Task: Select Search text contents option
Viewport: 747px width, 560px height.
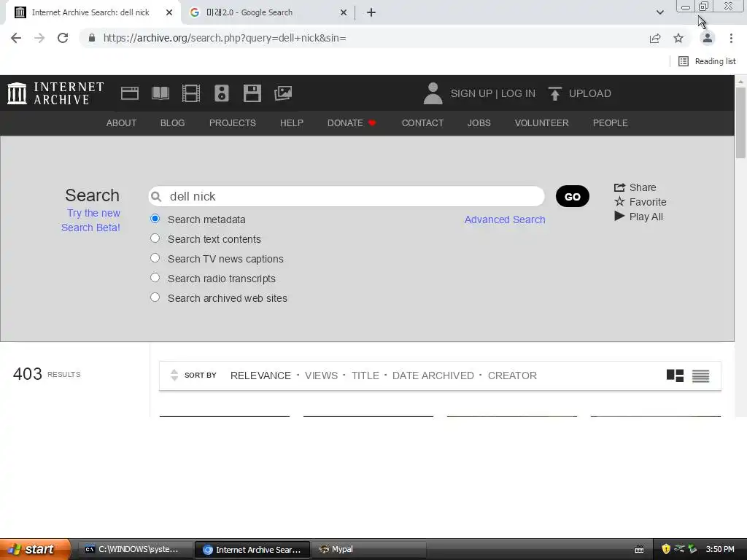Action: (155, 238)
